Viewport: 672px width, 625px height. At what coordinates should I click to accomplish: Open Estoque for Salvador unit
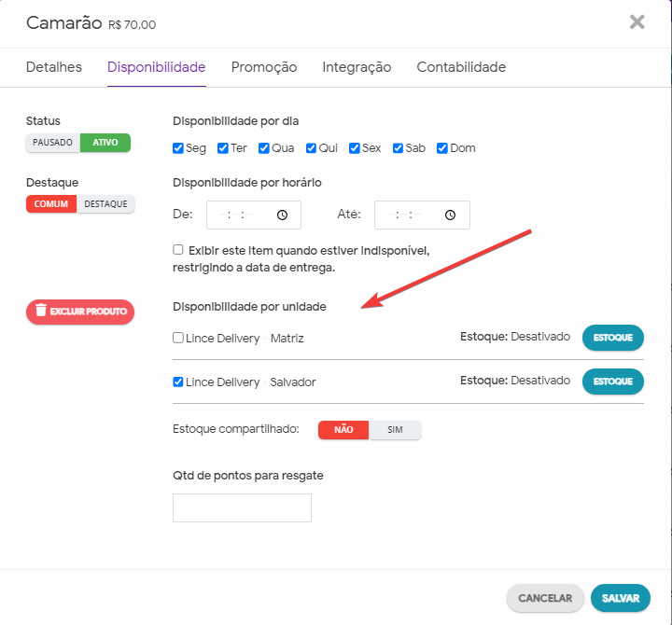(613, 381)
